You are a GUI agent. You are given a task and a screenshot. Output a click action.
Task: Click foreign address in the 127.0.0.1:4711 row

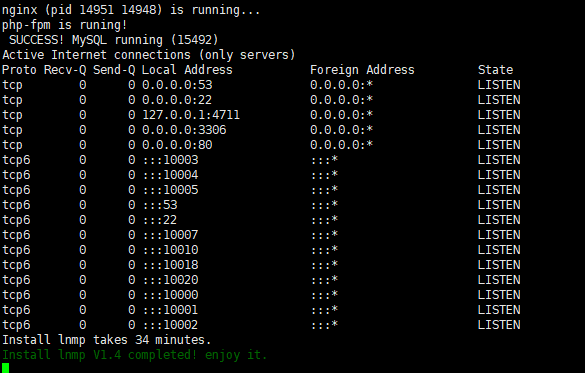pyautogui.click(x=341, y=115)
